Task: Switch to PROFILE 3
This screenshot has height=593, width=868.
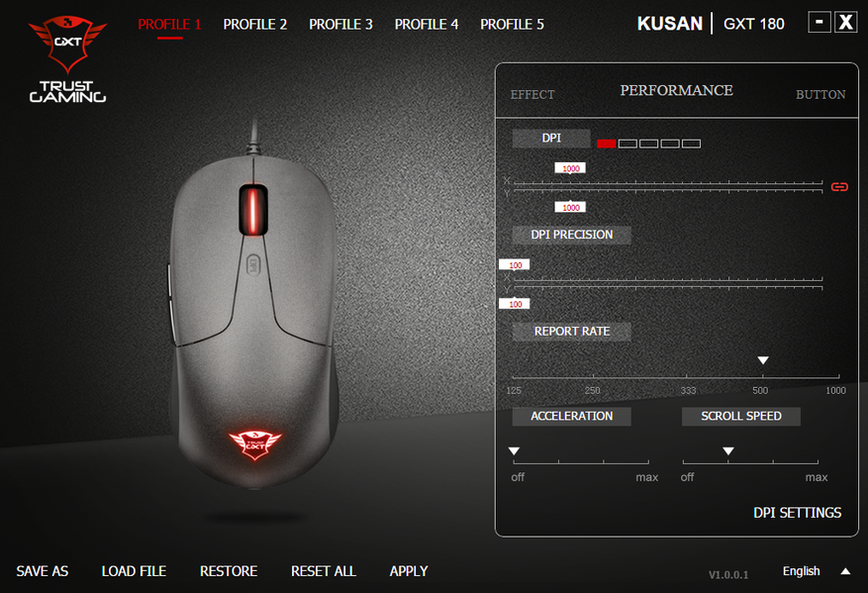Action: pos(340,25)
